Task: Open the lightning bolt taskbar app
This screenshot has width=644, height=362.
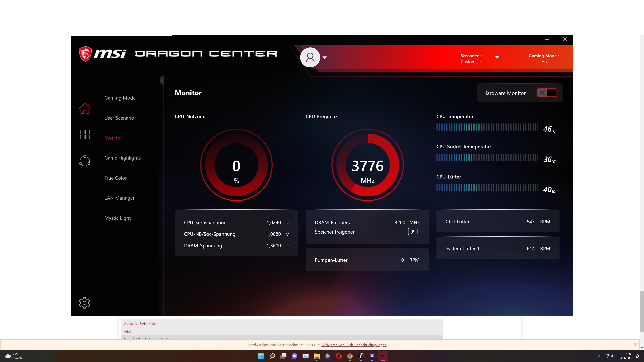Action: pyautogui.click(x=361, y=356)
